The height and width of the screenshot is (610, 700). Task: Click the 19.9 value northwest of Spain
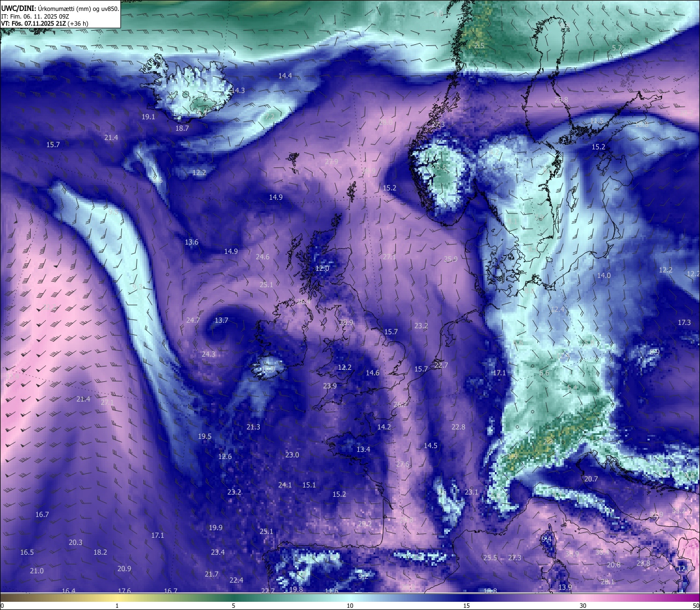click(215, 527)
